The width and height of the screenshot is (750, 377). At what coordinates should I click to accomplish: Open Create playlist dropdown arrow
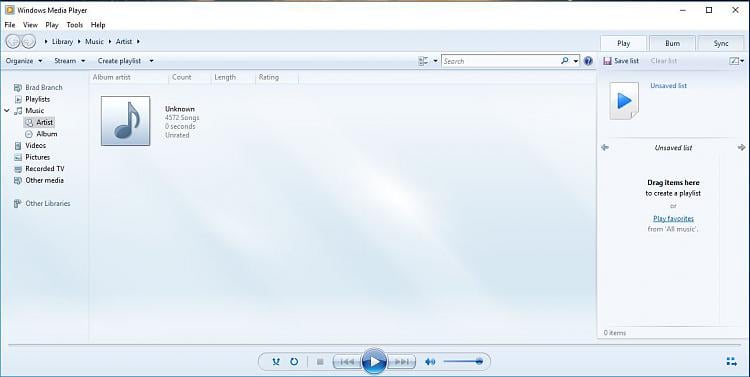pos(151,61)
